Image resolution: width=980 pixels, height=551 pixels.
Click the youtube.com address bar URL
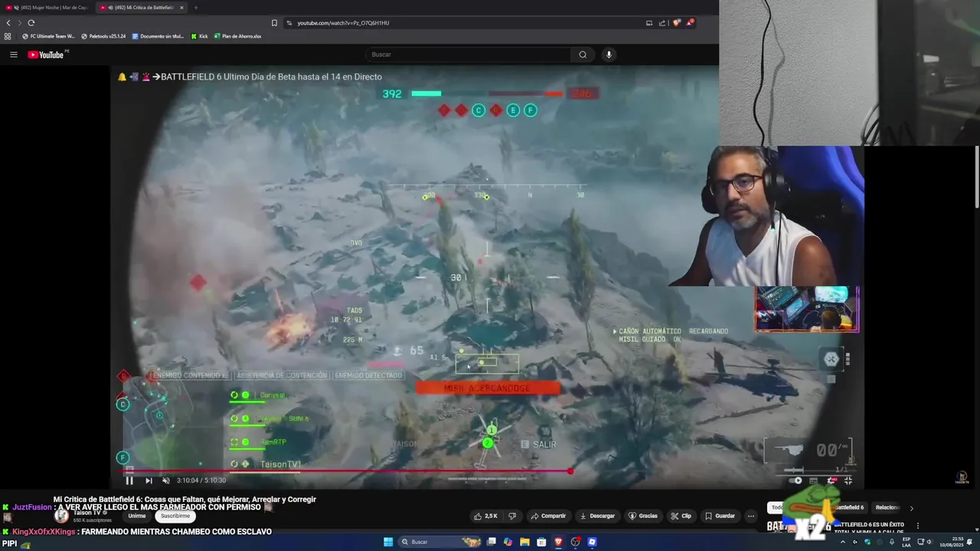(343, 23)
